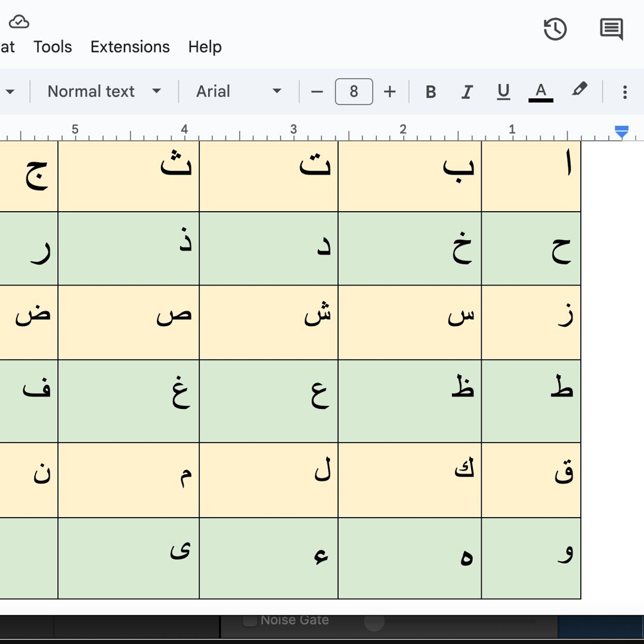Click the cell containing letter ث
644x644 pixels.
click(x=129, y=177)
